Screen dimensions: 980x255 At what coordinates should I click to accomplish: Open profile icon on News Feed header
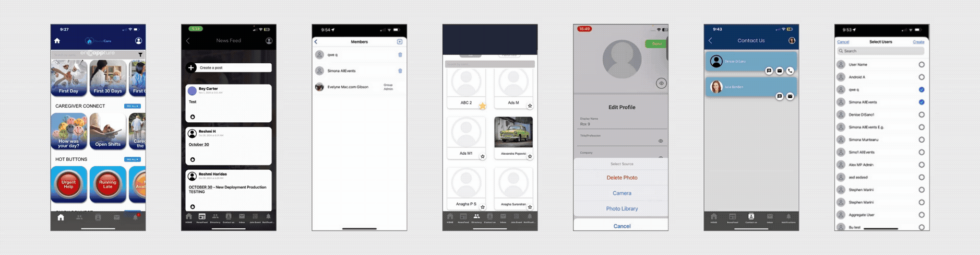(269, 41)
